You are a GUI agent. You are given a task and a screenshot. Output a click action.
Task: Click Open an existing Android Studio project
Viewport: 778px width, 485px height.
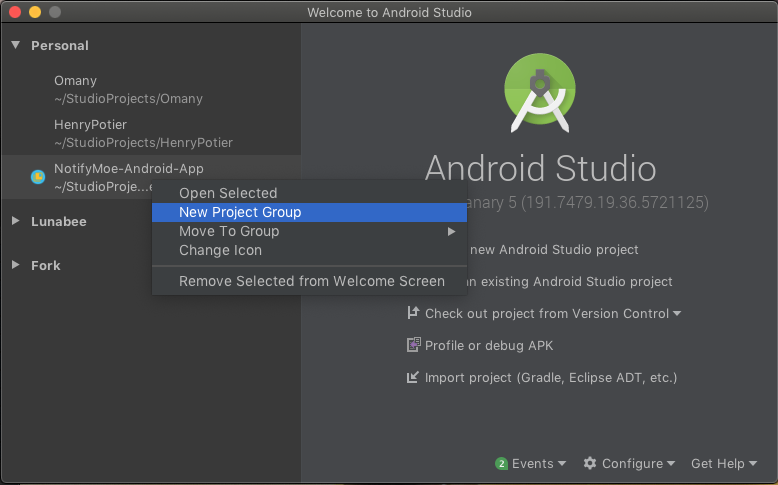[x=569, y=281]
